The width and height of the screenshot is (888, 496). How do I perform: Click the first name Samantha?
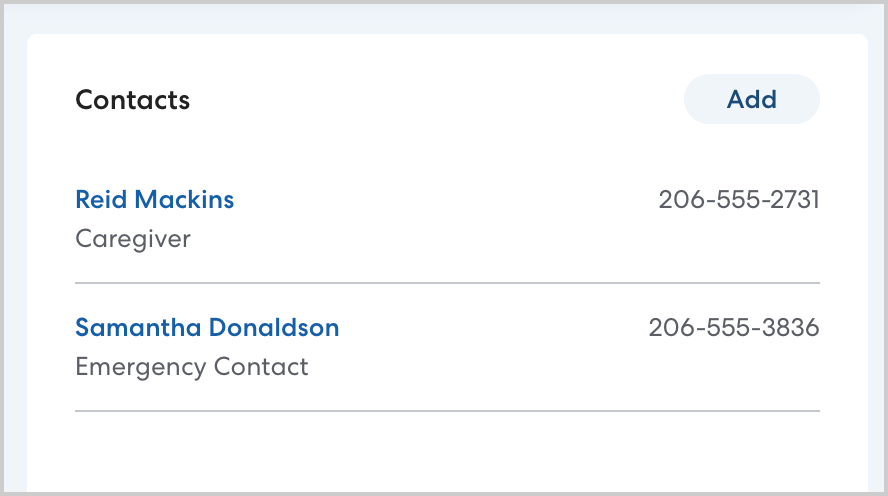(138, 327)
